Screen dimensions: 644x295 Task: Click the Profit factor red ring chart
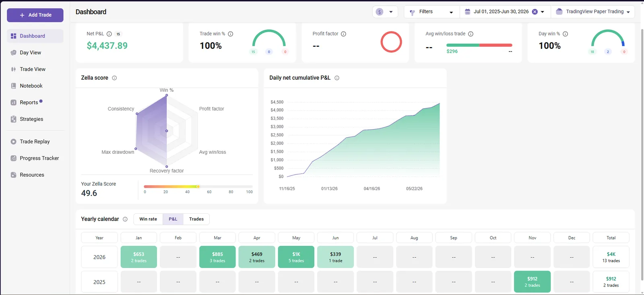click(391, 42)
